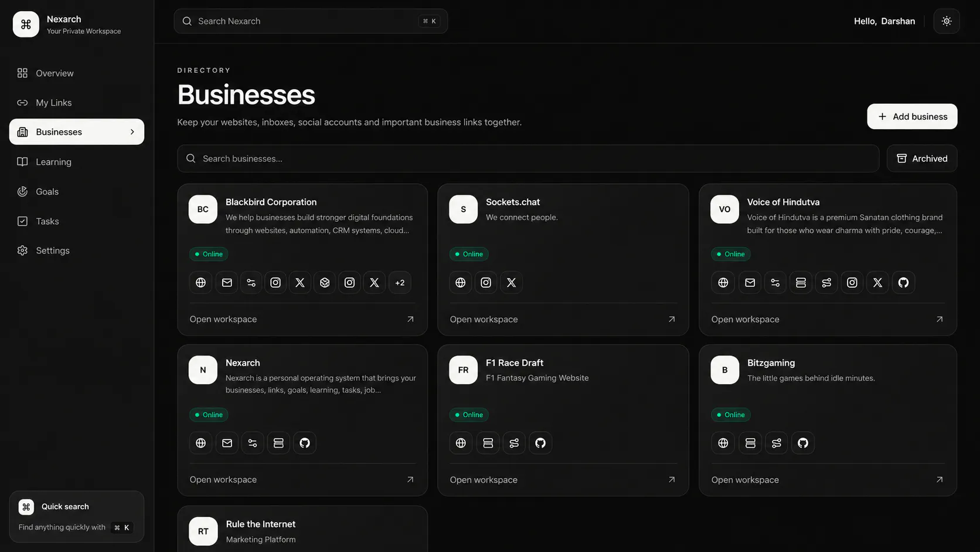Open website globe icon on F1 Race Draft card
This screenshot has height=552, width=980.
click(x=461, y=443)
